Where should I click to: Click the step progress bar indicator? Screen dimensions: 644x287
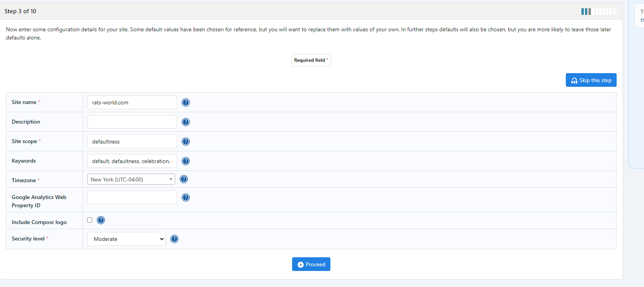point(598,11)
